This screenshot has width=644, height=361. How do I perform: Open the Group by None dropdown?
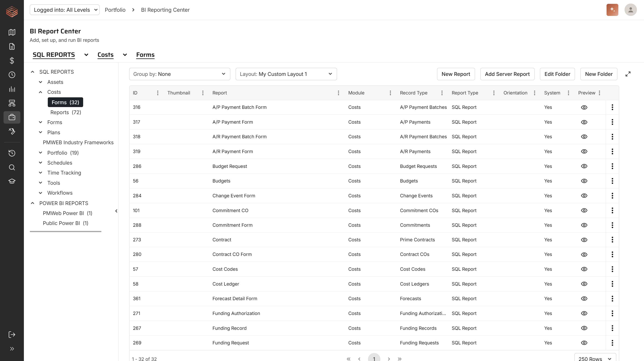[180, 74]
